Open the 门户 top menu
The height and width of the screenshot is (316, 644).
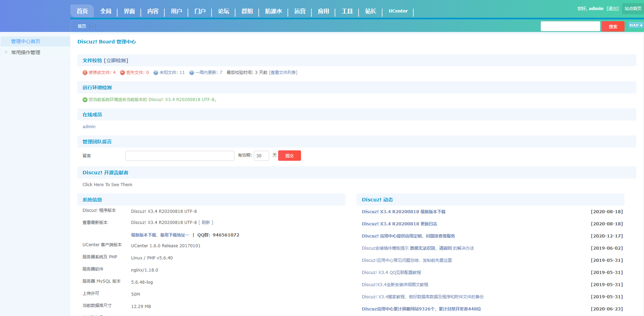tap(200, 11)
